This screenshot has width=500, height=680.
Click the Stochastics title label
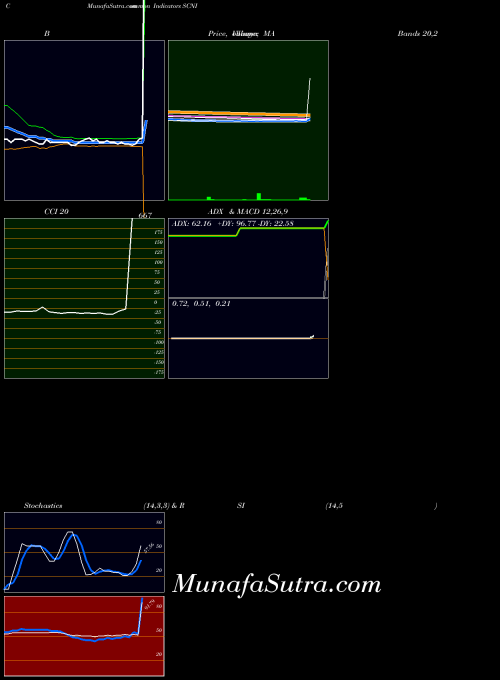coord(43,506)
